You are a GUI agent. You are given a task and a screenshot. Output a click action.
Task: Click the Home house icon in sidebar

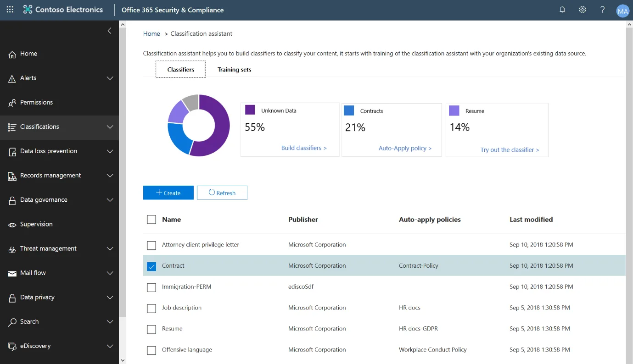click(12, 54)
